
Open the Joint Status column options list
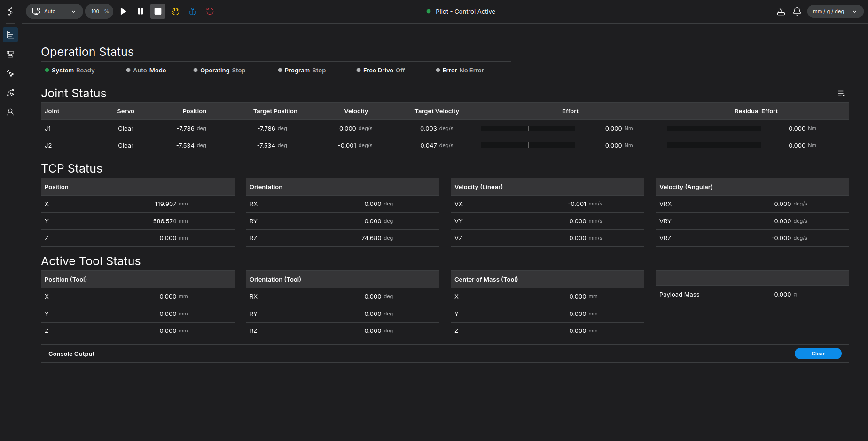coord(841,94)
